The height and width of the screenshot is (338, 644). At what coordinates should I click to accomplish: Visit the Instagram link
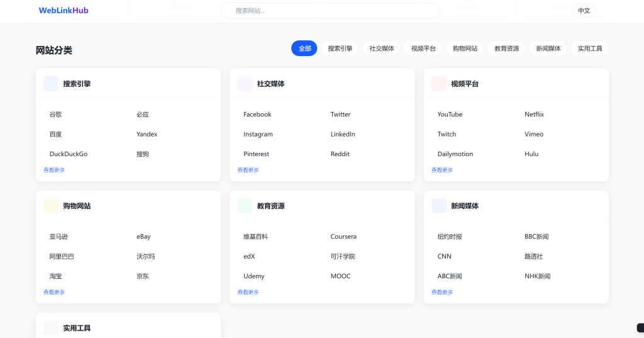[258, 134]
